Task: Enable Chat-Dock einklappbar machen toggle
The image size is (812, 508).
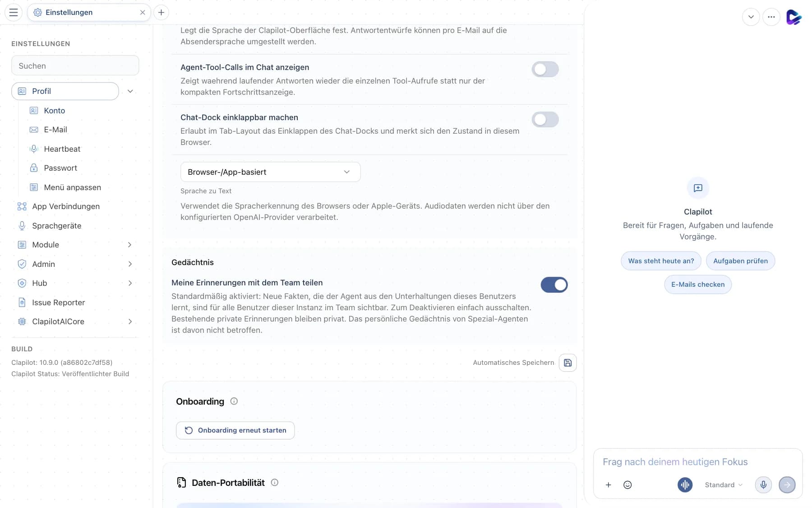Action: pos(545,119)
